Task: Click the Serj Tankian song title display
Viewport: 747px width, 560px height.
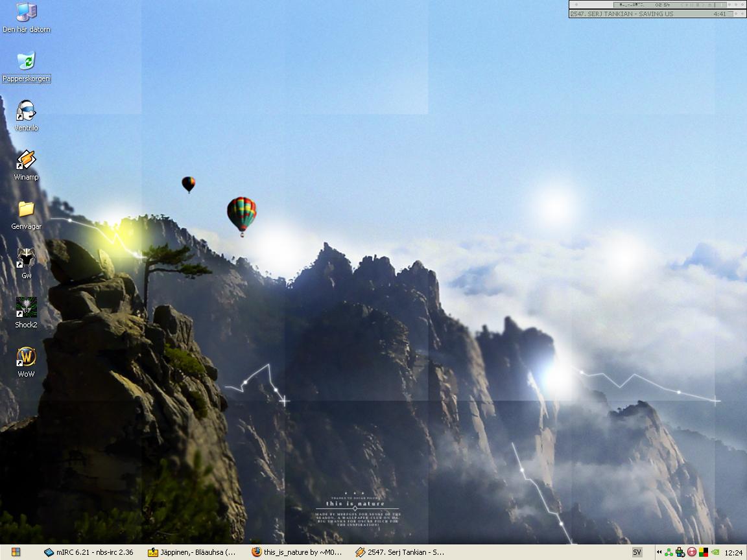Action: [x=622, y=14]
